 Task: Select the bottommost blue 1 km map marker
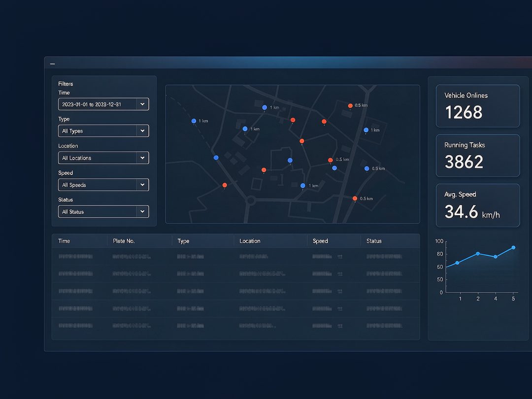tap(302, 186)
